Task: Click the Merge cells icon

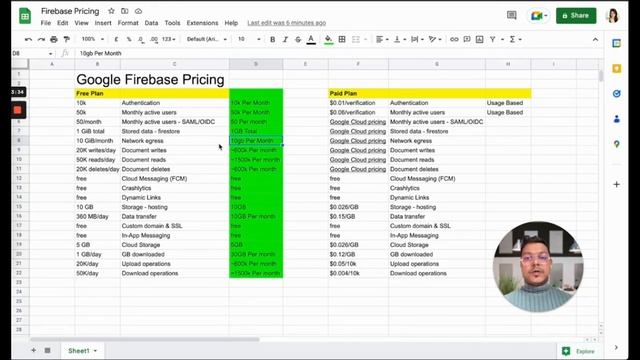Action: (x=356, y=39)
